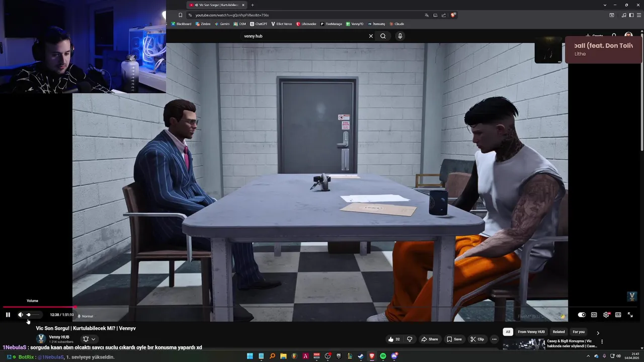Viewport: 644px width, 362px height.
Task: Show hidden system tray icons chevron
Action: coord(588,356)
